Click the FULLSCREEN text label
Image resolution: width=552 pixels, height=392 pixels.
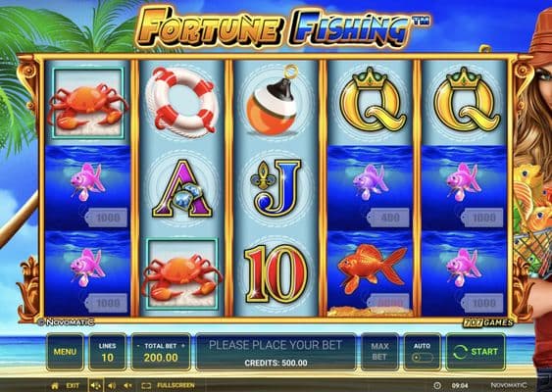[x=176, y=386]
